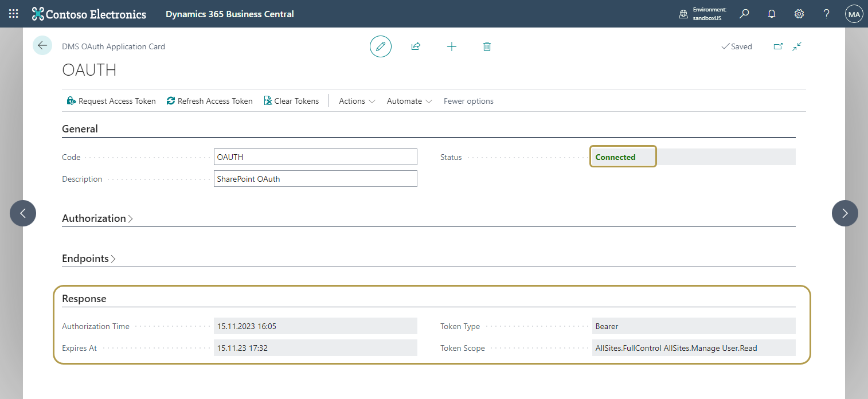
Task: Click the edit pencil icon
Action: point(381,46)
